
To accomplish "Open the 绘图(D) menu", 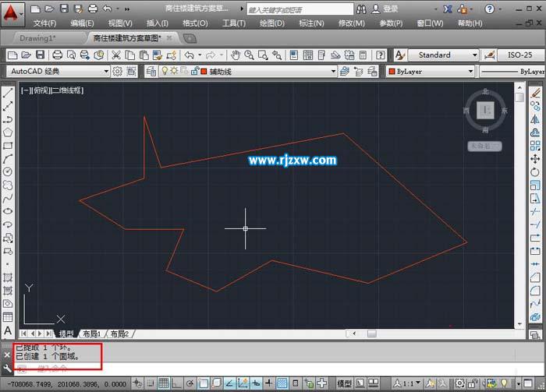I will tap(272, 23).
